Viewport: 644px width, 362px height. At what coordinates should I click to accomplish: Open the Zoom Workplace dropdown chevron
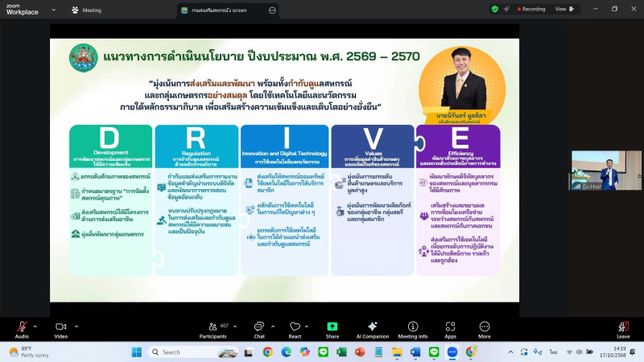pos(56,10)
